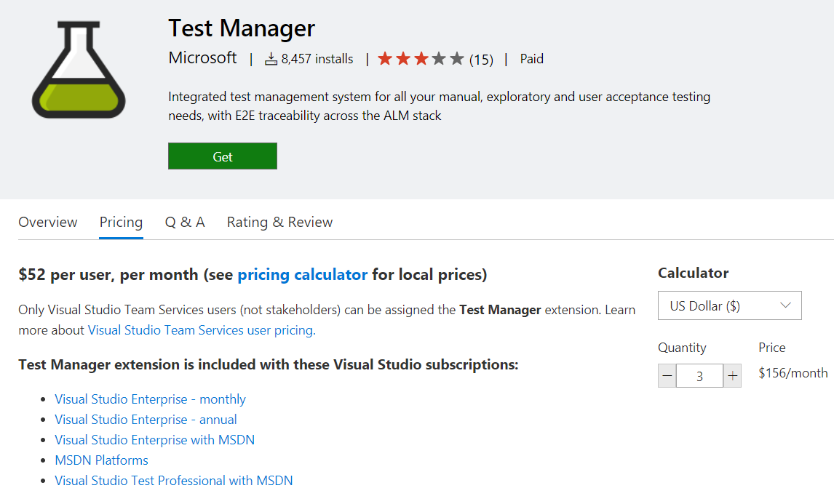The width and height of the screenshot is (834, 504).
Task: Select the third rating star
Action: click(420, 58)
